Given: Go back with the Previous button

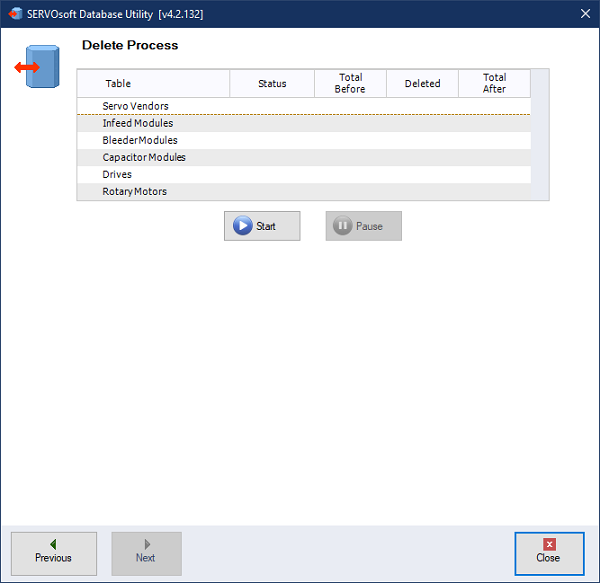Looking at the screenshot, I should click(54, 554).
